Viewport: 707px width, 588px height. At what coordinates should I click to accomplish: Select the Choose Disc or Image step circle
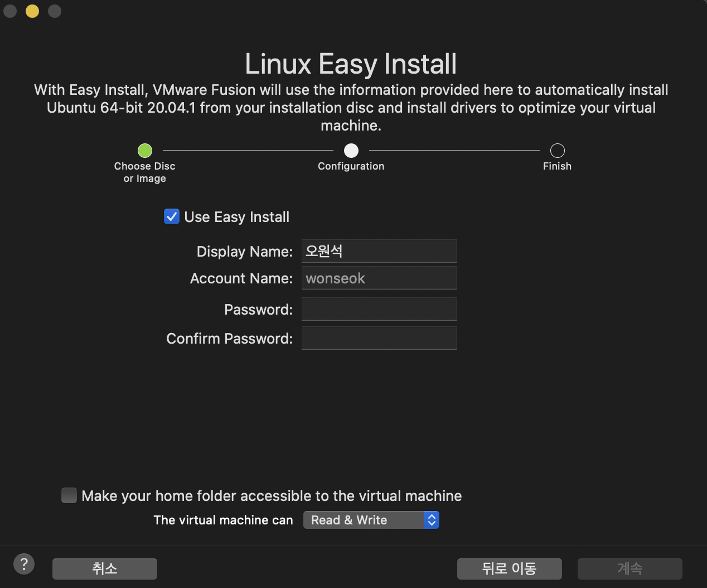coord(145,151)
